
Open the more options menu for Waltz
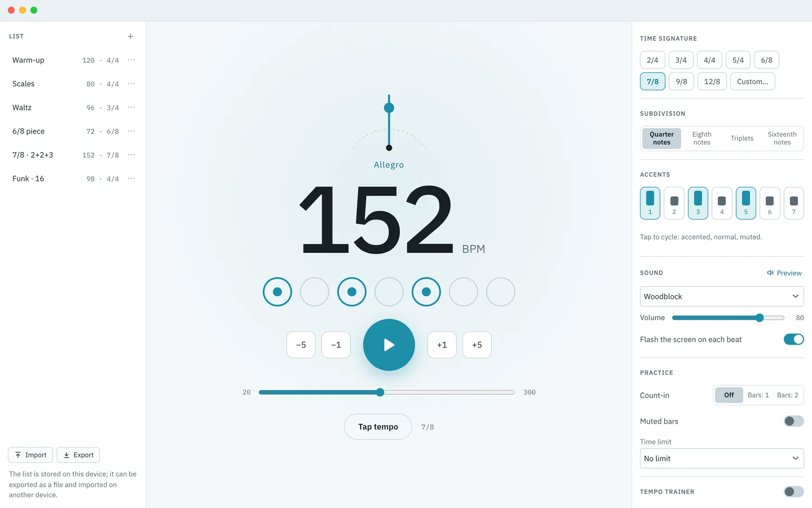[x=131, y=107]
